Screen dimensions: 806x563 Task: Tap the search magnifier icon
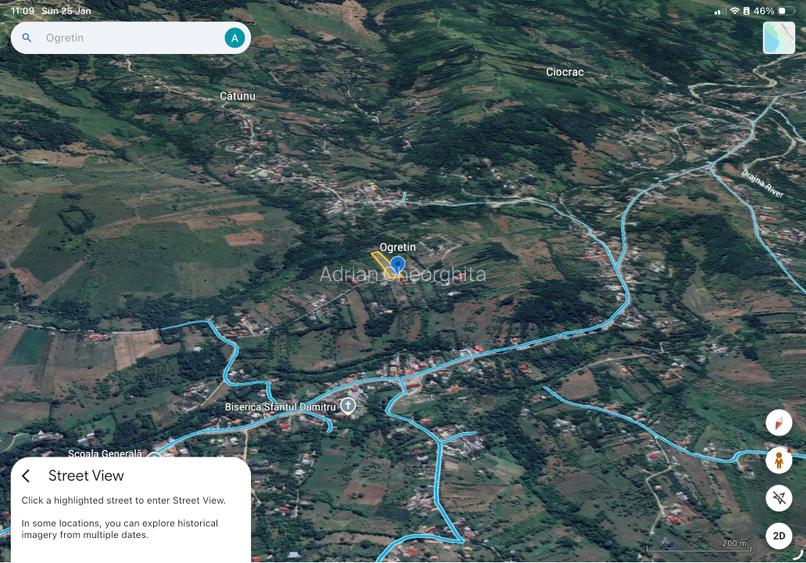click(27, 38)
